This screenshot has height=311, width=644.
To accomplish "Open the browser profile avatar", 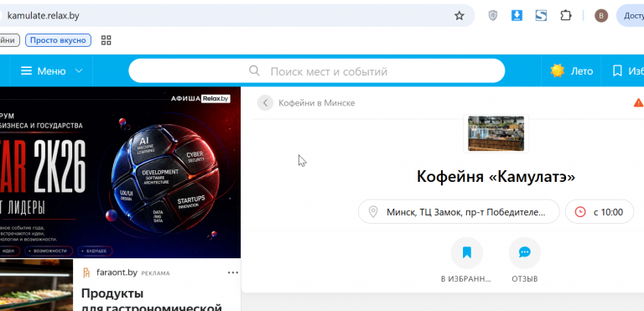I will (601, 16).
